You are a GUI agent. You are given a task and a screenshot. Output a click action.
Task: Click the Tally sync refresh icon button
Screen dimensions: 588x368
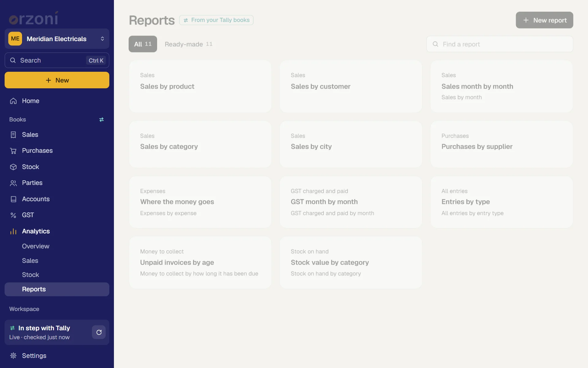coord(99,332)
